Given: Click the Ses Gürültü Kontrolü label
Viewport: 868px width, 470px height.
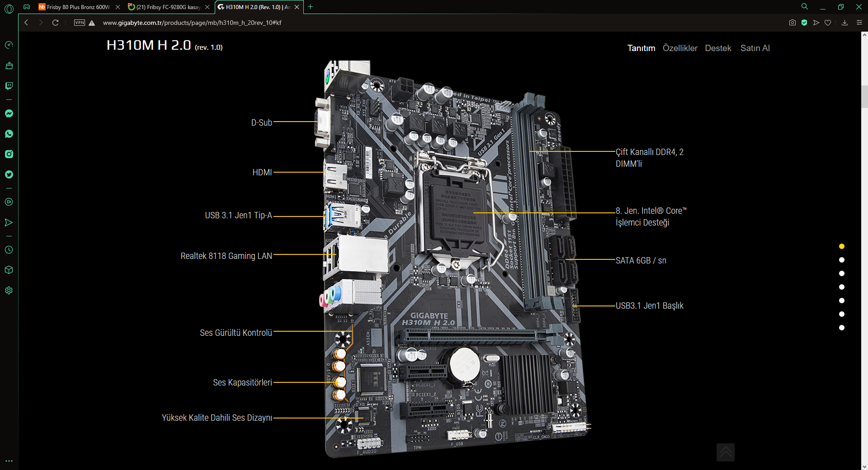Looking at the screenshot, I should pos(236,333).
